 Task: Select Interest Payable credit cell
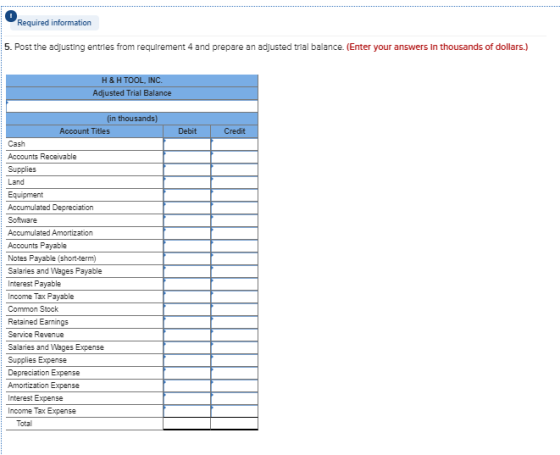pos(234,284)
